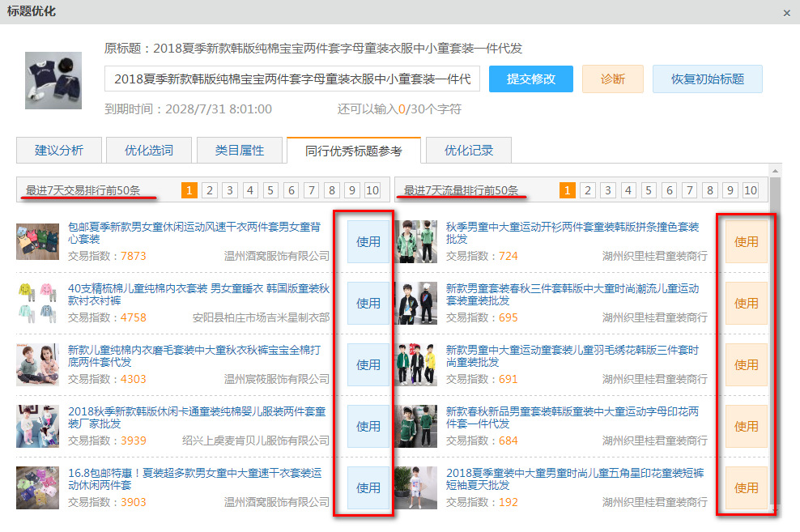This screenshot has width=800, height=532.
Task: Open the 新款男童套装春秋三件套 title link
Action: [x=572, y=294]
